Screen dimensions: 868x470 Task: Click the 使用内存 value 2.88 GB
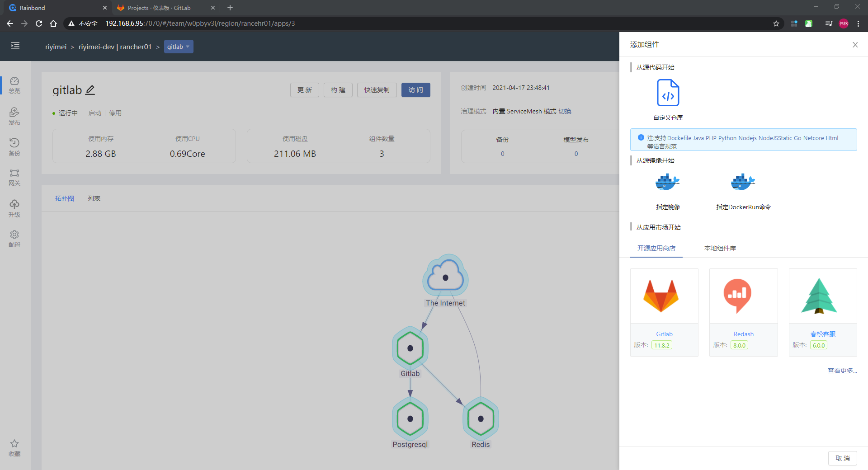click(x=101, y=154)
